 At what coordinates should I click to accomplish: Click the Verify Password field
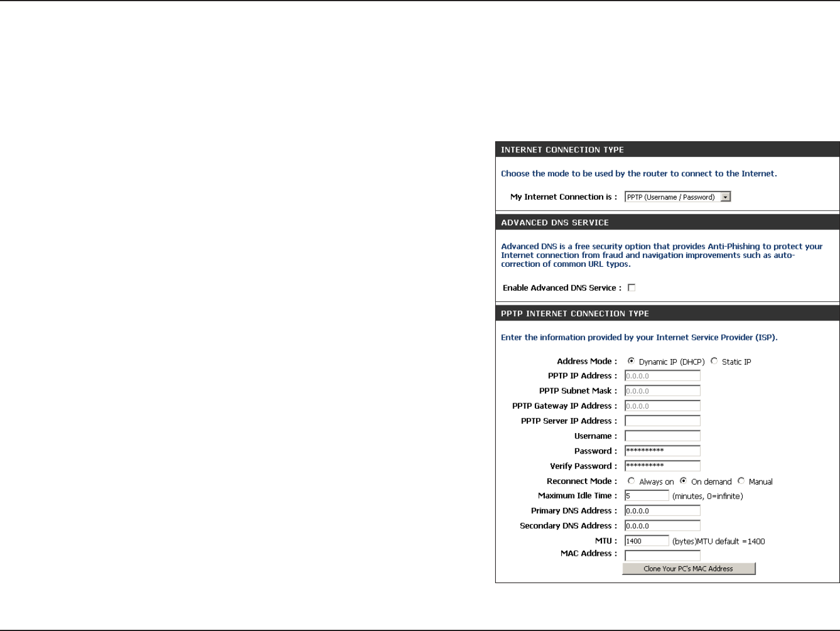pos(663,466)
